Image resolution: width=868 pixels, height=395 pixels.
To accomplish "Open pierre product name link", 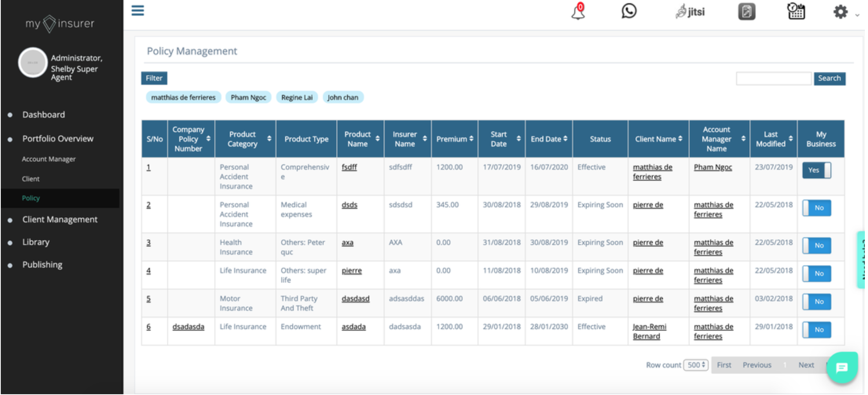I will coord(352,271).
